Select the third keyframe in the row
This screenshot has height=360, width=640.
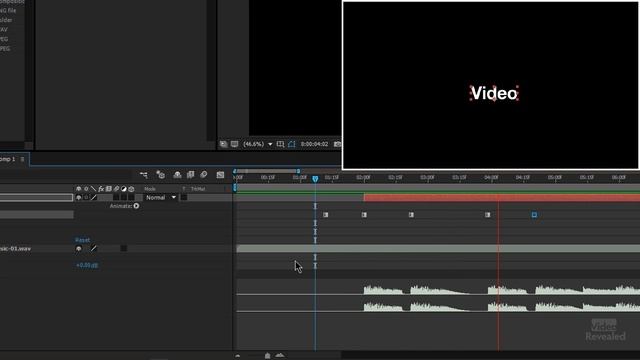point(411,215)
